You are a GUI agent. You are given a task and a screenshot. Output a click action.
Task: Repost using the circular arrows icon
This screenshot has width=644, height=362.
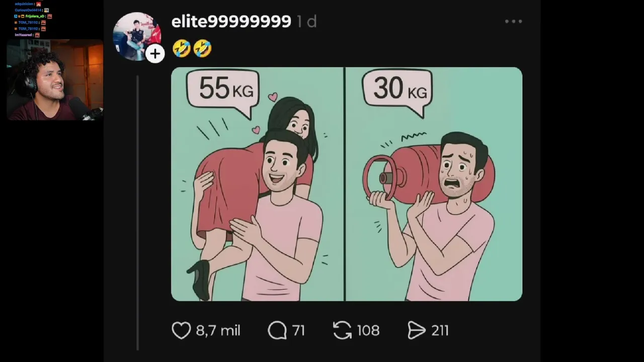tap(342, 330)
